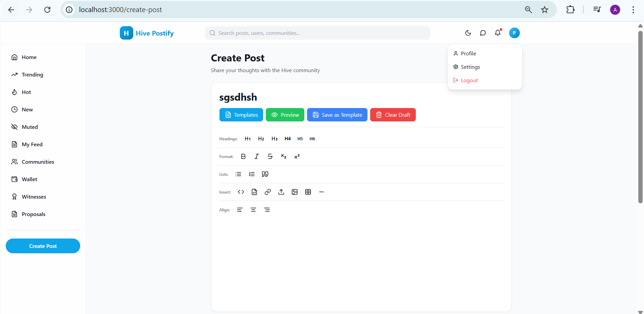Image resolution: width=644 pixels, height=314 pixels.
Task: Open Communities in sidebar
Action: [x=43, y=162]
